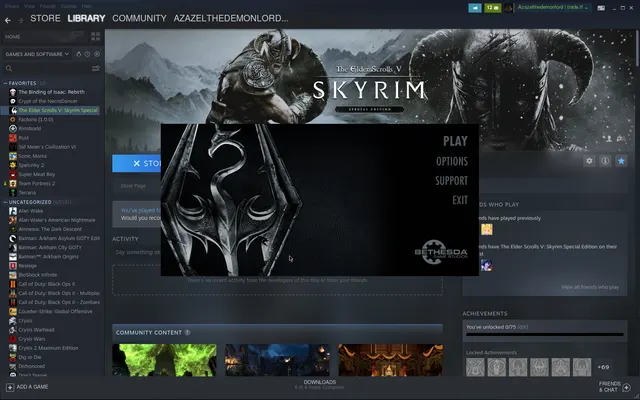Click ADD A GAME plus icon
640x400 pixels.
[10, 387]
